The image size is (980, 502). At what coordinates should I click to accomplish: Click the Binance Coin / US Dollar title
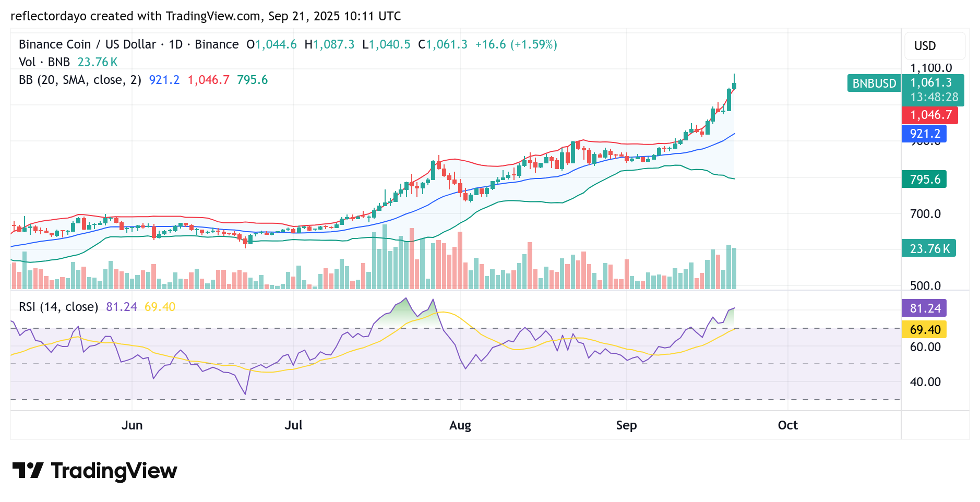(87, 44)
